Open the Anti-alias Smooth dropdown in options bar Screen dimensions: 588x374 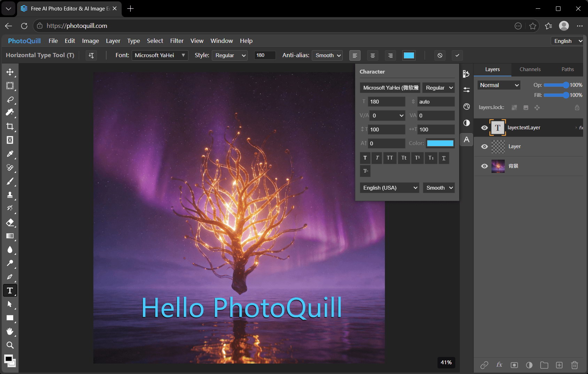tap(327, 55)
